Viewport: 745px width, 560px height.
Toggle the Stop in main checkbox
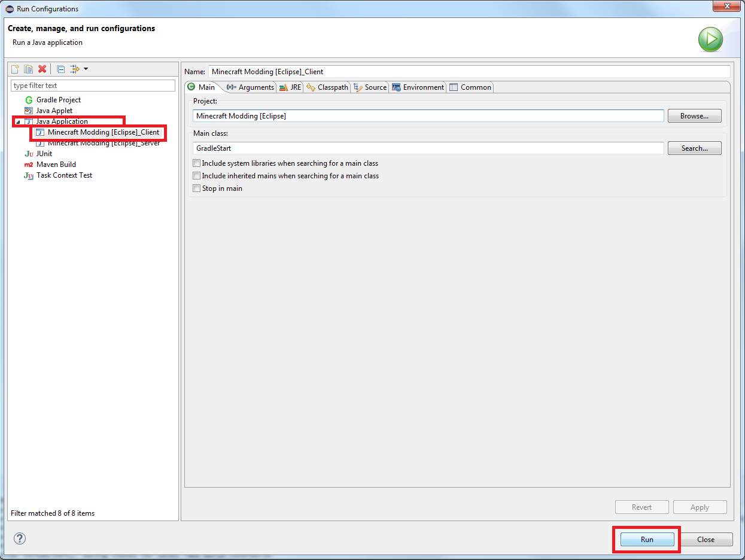[x=197, y=188]
